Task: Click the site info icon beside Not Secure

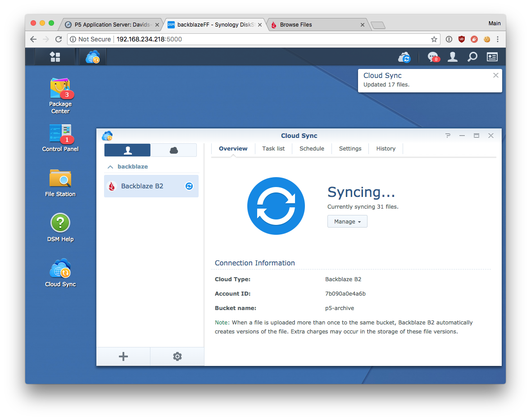Action: (x=73, y=39)
